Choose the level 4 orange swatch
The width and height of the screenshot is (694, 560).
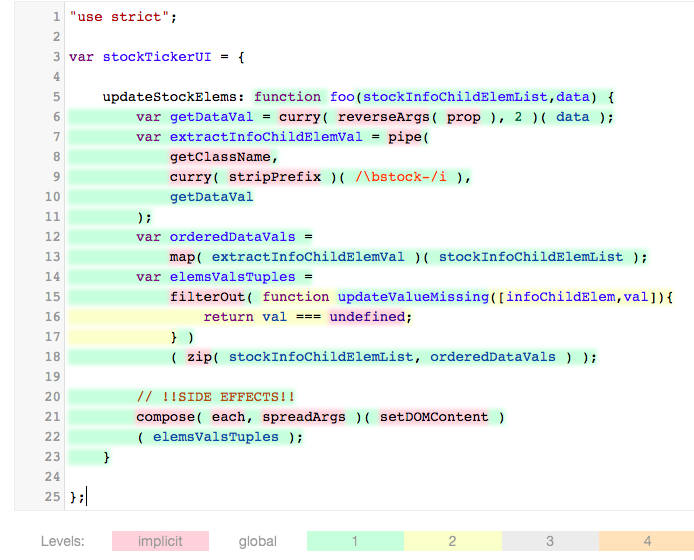click(647, 541)
